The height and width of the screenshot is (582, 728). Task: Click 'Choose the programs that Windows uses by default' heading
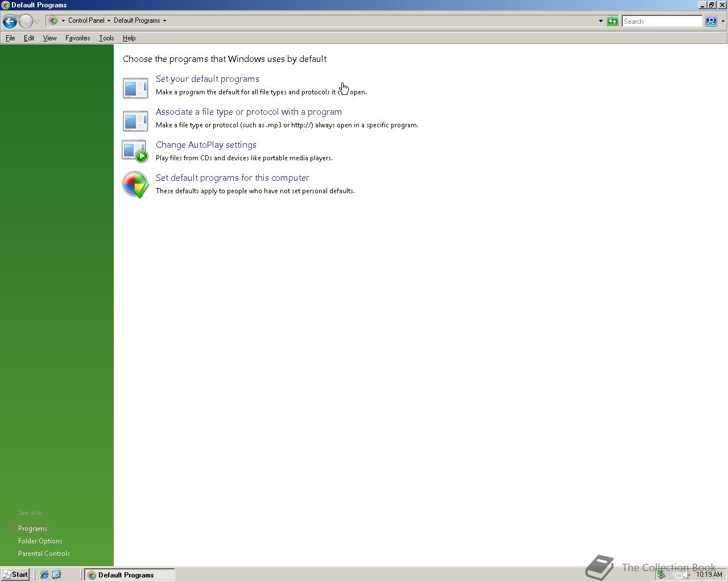225,59
